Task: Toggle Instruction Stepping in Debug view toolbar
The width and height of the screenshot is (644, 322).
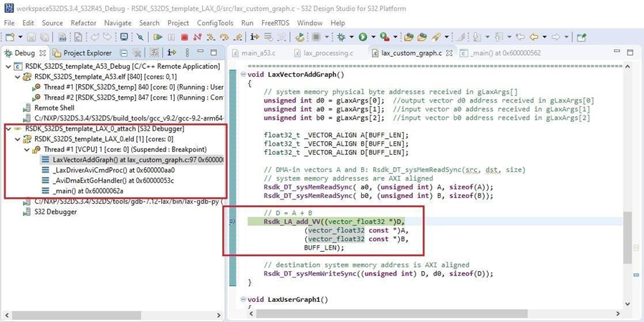Action: click(x=172, y=52)
